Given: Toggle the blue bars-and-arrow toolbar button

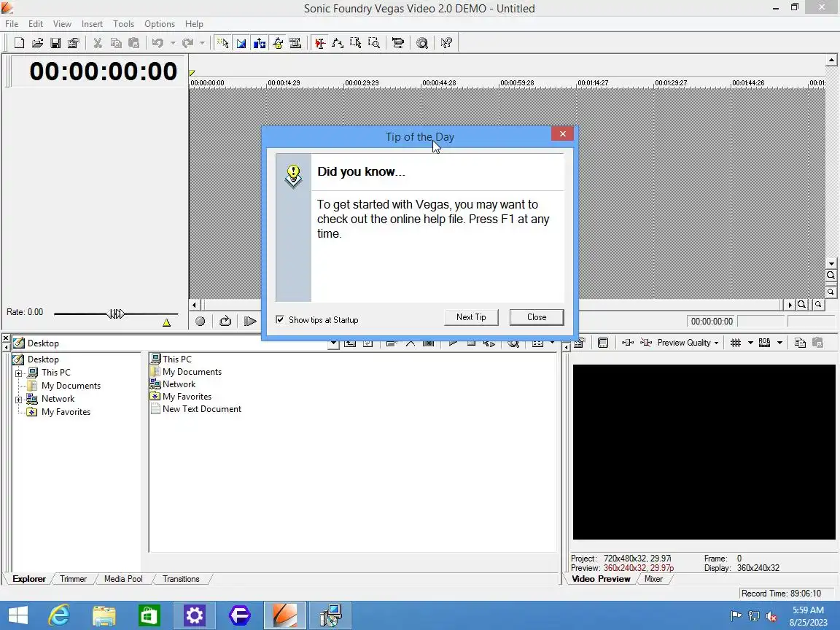Looking at the screenshot, I should click(x=260, y=43).
